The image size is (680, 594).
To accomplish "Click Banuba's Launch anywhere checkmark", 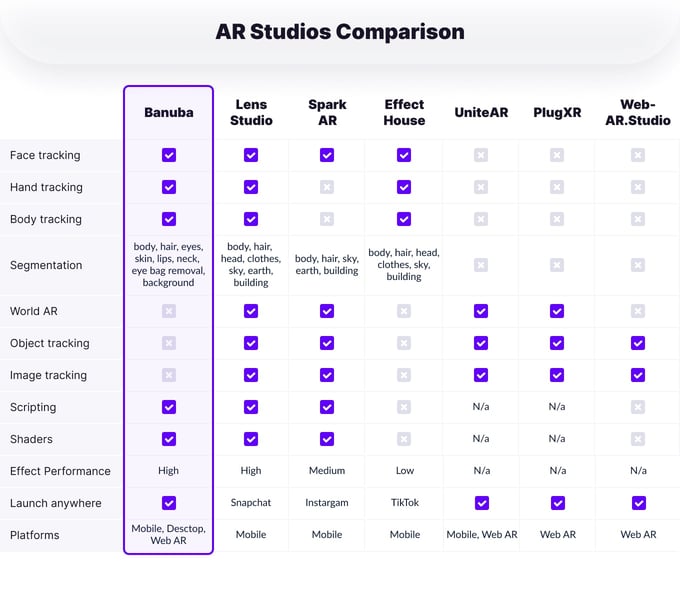I will click(169, 503).
